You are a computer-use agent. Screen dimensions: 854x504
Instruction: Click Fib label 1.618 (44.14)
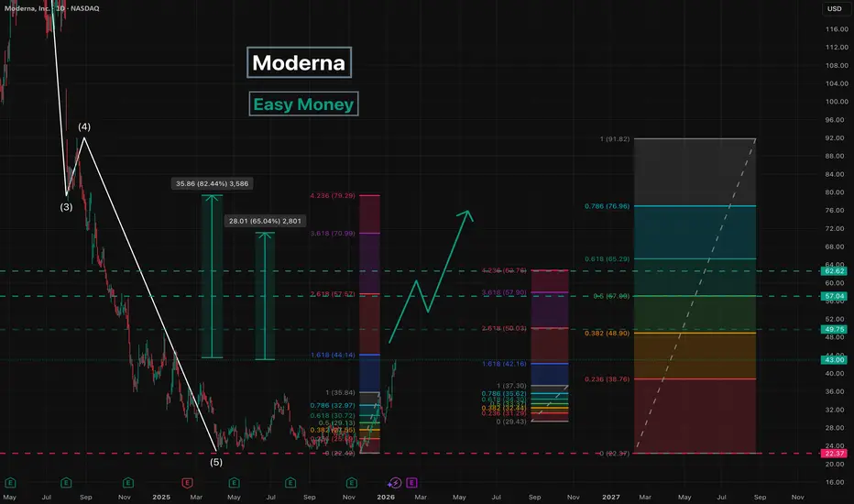(x=333, y=356)
